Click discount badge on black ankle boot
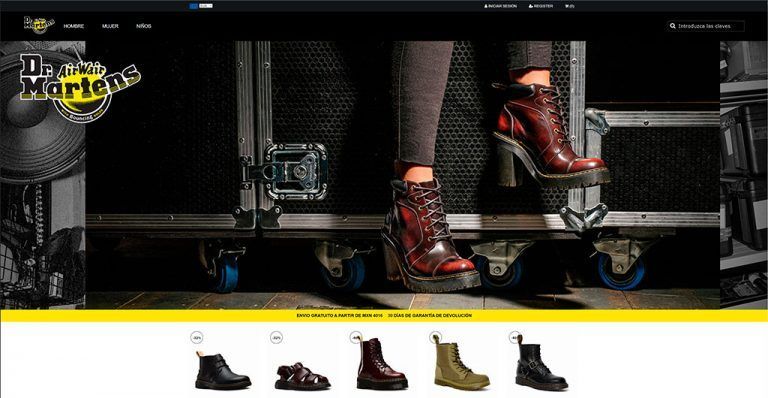Image resolution: width=768 pixels, height=398 pixels. (x=196, y=337)
